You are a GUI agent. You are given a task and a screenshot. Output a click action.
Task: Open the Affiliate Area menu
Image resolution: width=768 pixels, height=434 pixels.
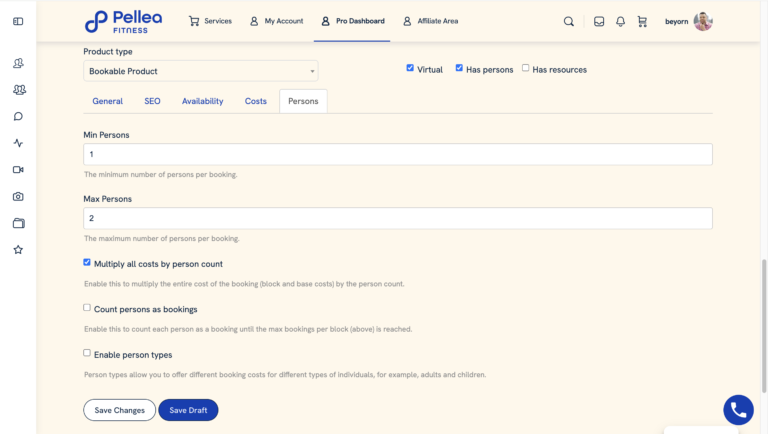(x=431, y=21)
